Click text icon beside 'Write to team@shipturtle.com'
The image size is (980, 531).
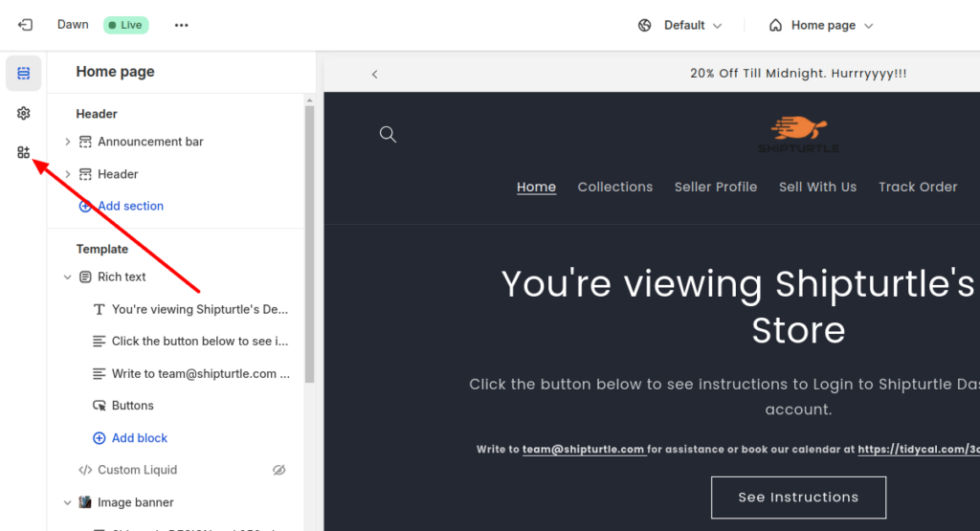coord(99,373)
